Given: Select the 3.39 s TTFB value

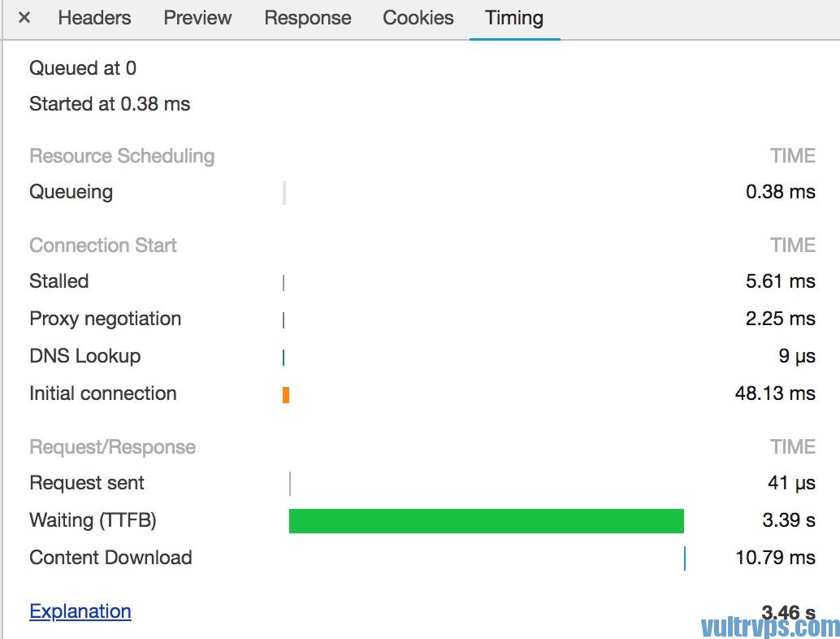Looking at the screenshot, I should 789,520.
